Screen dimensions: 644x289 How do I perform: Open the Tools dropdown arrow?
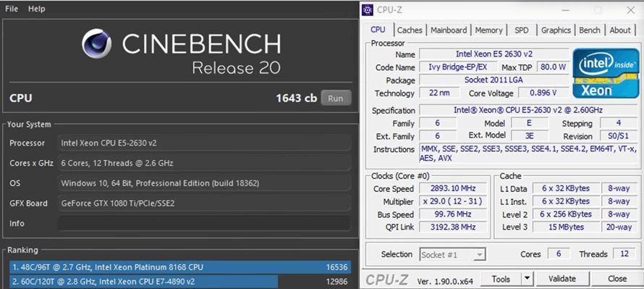point(528,279)
